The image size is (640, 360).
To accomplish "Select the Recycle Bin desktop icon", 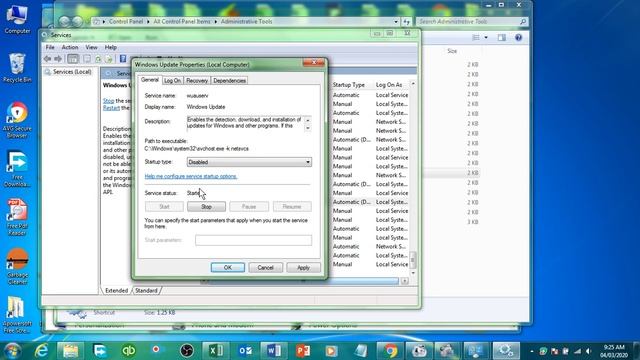I will 17,68.
